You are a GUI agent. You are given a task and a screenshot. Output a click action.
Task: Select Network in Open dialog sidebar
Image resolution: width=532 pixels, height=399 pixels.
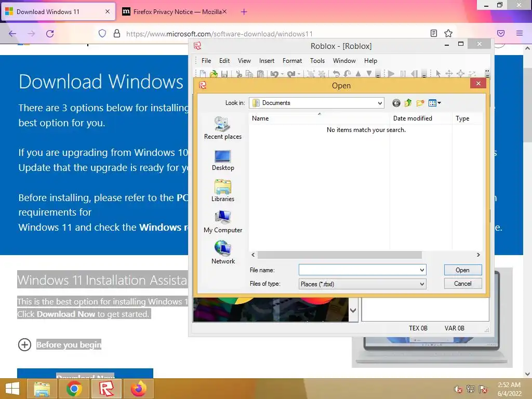(223, 252)
